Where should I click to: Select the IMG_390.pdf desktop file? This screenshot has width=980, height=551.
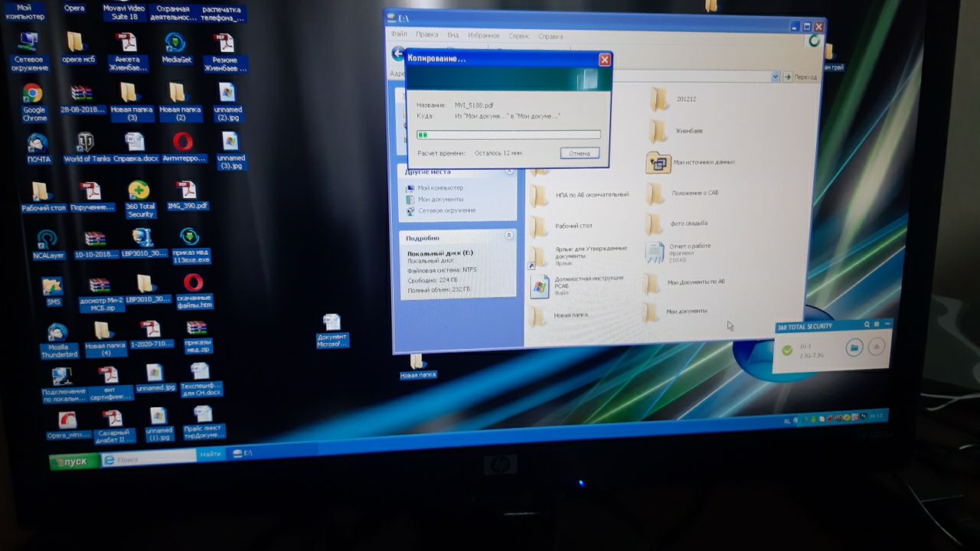(186, 196)
